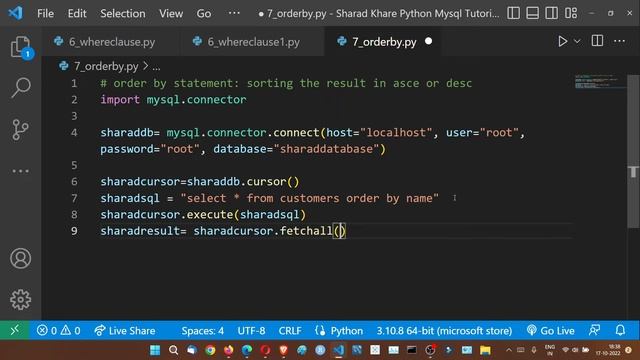Screen dimensions: 640x360
Task: Open feedback icon in status bar
Action: click(x=594, y=330)
